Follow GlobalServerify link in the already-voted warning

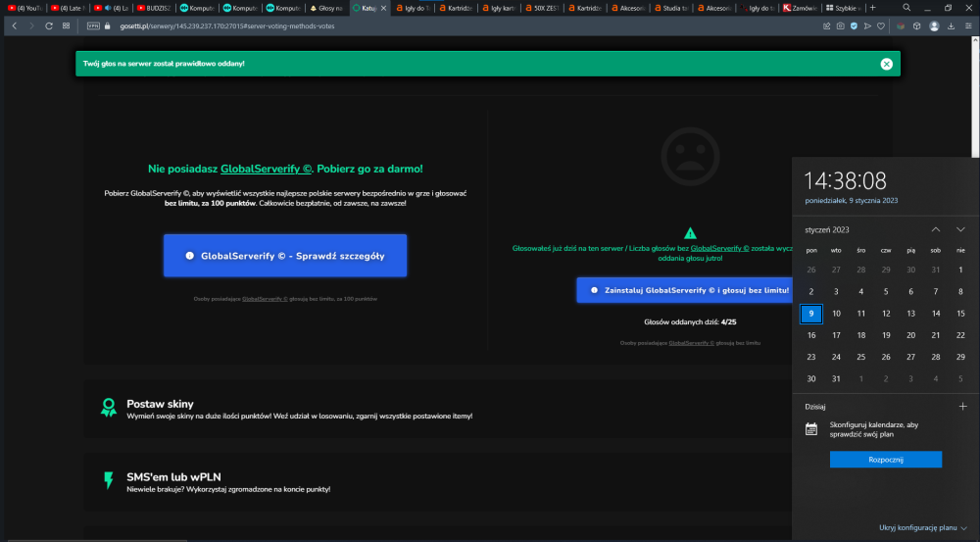[719, 248]
